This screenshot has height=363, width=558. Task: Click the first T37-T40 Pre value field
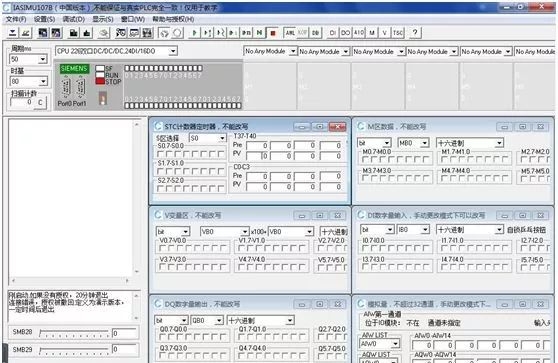click(257, 146)
